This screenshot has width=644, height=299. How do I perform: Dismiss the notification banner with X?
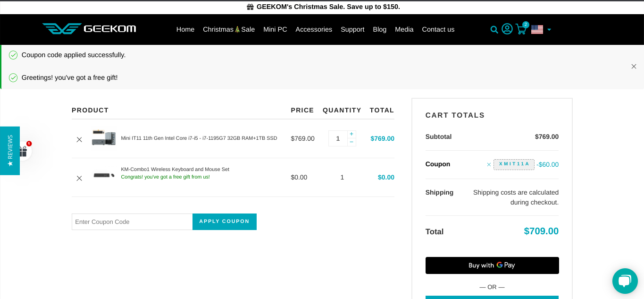(x=634, y=67)
